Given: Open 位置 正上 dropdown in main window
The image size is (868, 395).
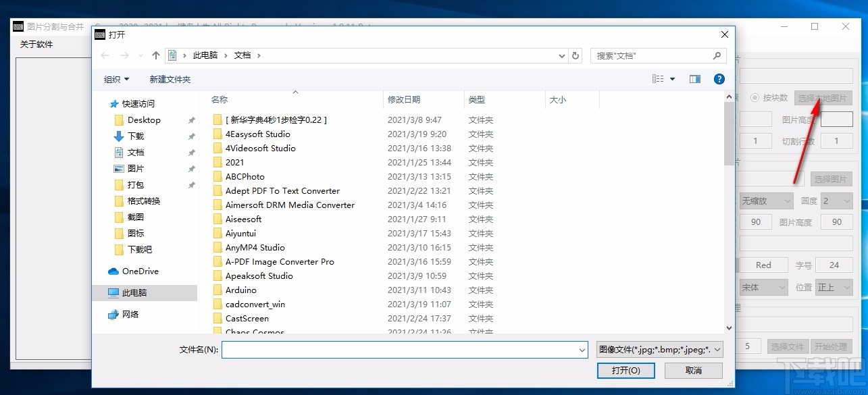Looking at the screenshot, I should click(x=834, y=287).
